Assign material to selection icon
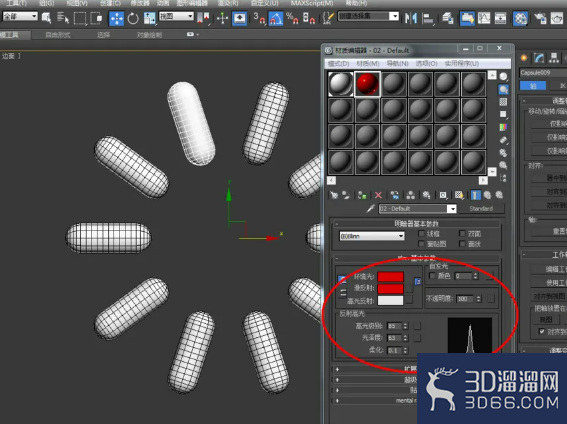Screen dimensions: 567x424 (362, 195)
